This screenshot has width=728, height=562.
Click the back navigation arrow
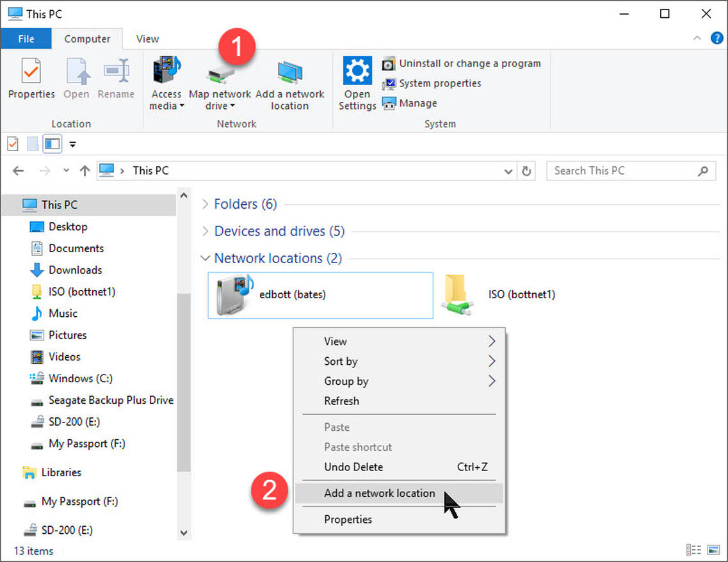click(18, 170)
